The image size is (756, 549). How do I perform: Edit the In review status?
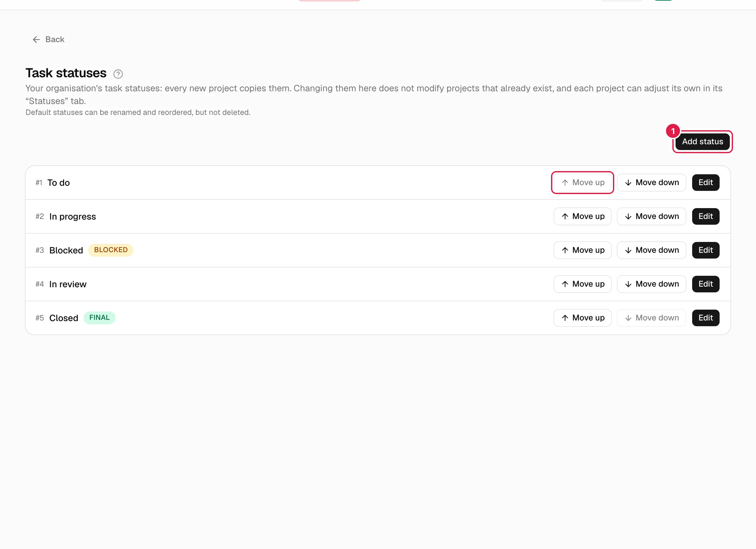706,284
